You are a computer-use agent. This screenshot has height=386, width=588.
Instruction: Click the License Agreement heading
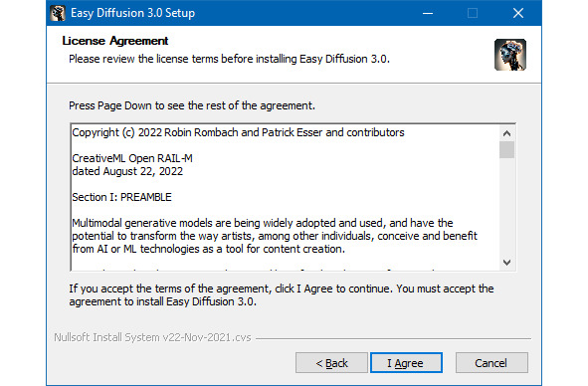[115, 41]
